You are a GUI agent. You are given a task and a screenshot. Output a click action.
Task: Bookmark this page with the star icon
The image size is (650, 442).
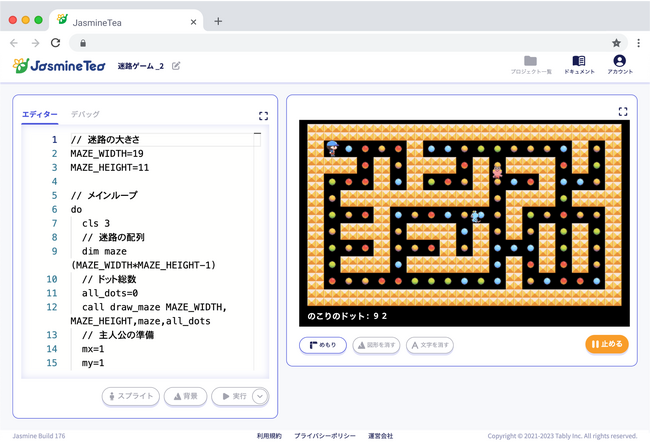(616, 43)
